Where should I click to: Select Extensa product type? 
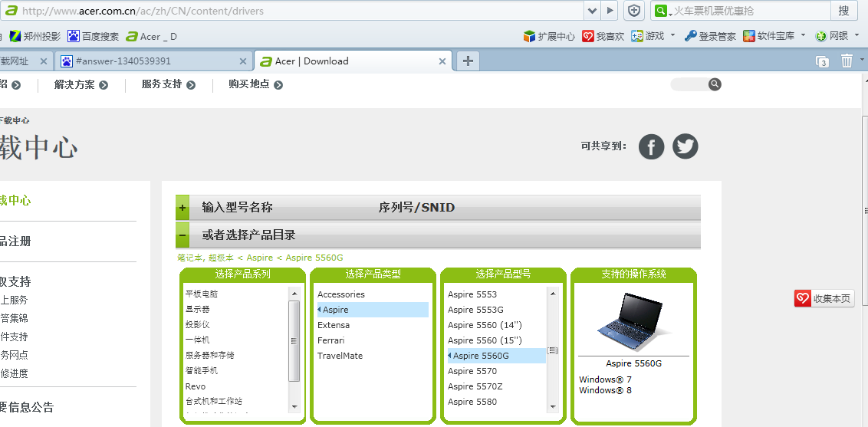coord(334,325)
